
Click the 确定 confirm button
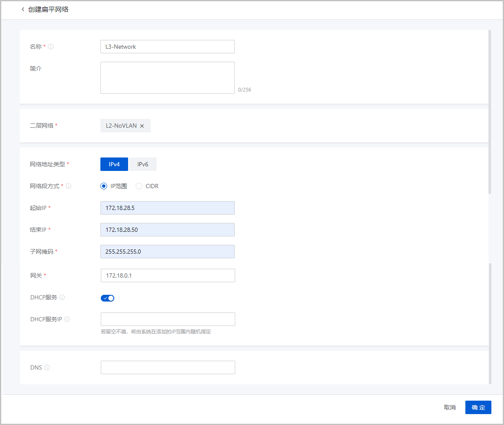pos(478,407)
